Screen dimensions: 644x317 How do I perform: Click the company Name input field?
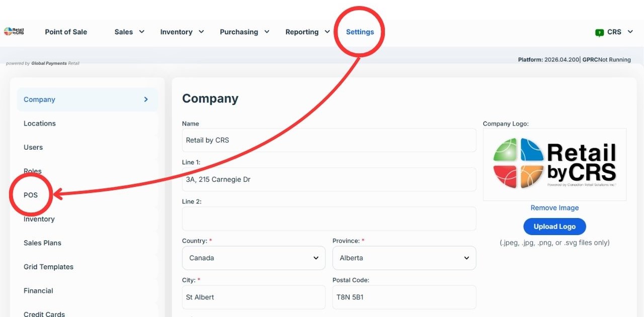click(329, 140)
